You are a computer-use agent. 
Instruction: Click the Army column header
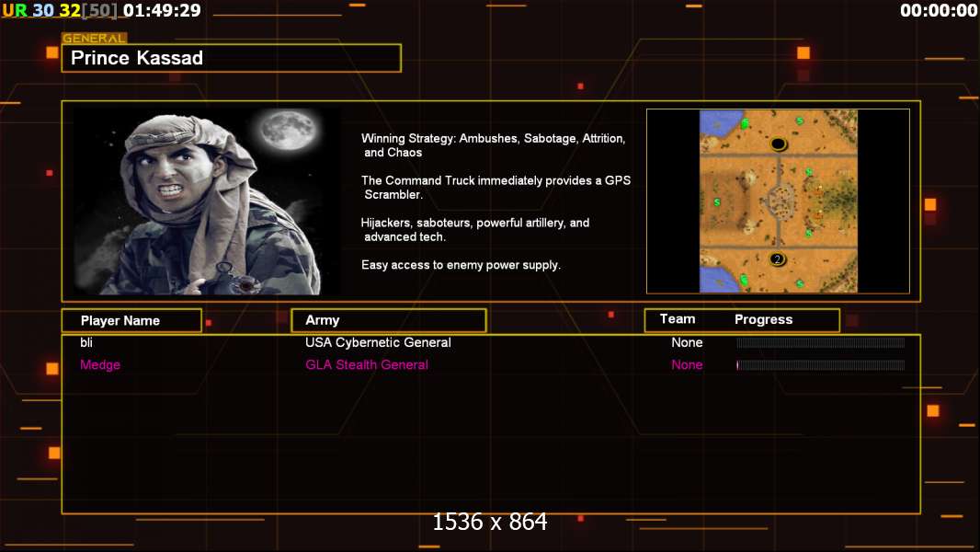389,320
